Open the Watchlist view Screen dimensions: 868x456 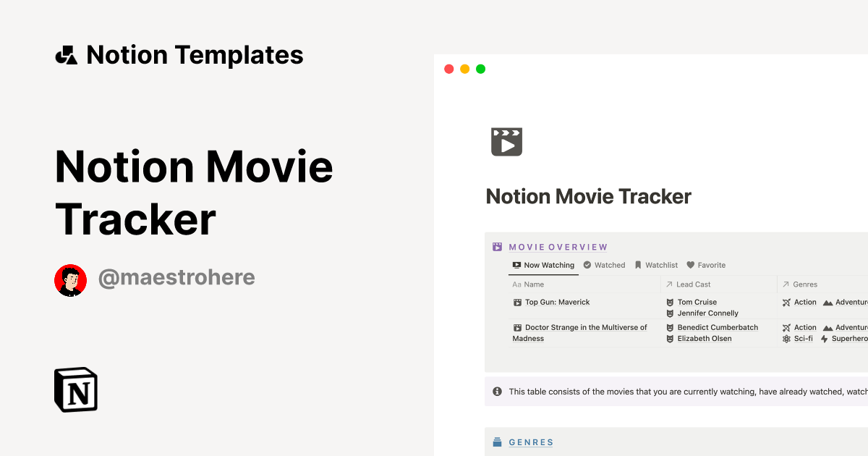tap(656, 265)
